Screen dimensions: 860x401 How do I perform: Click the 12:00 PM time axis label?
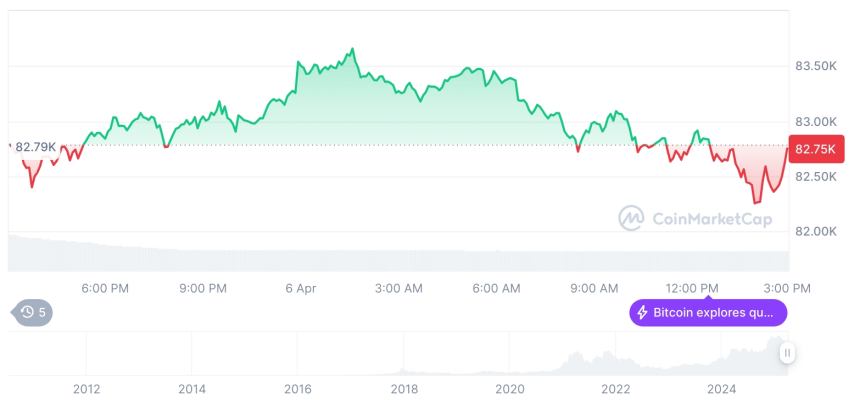click(693, 288)
